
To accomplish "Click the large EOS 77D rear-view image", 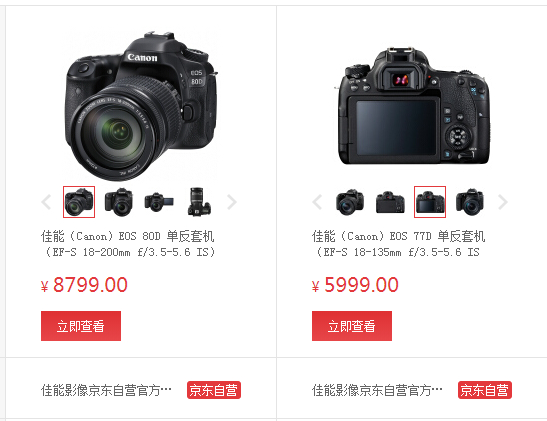I will (x=412, y=106).
